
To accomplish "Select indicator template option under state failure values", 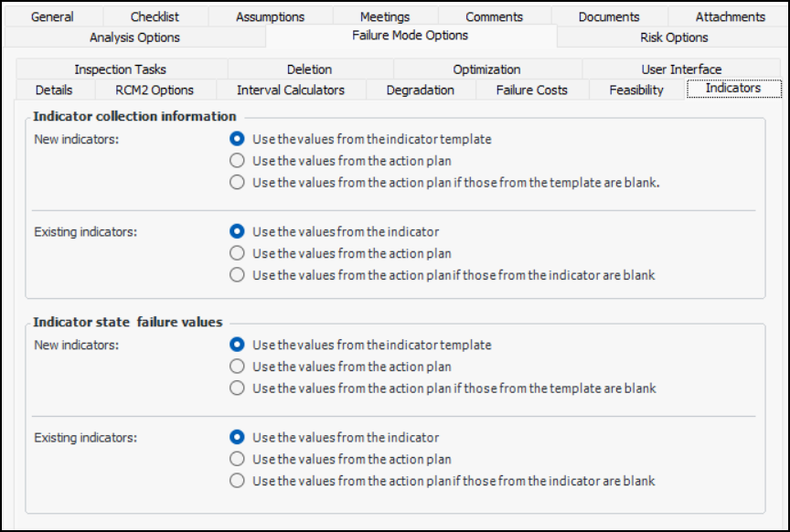I will (x=238, y=346).
